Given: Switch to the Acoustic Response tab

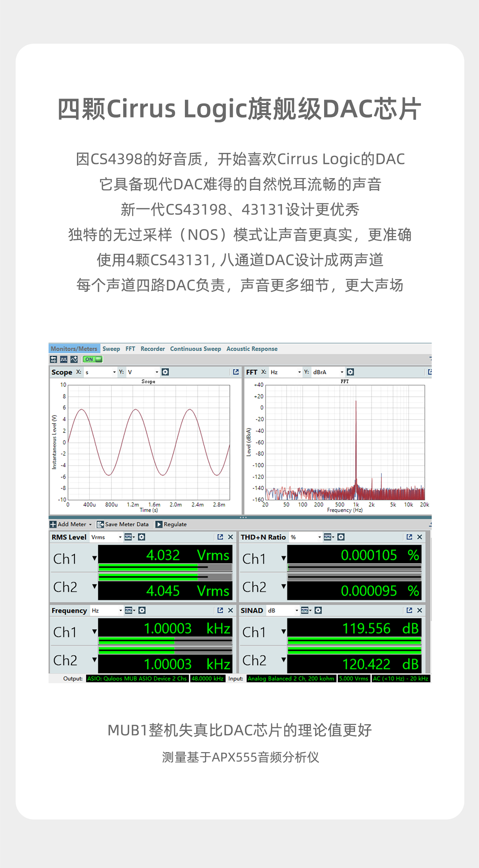Looking at the screenshot, I should click(252, 349).
